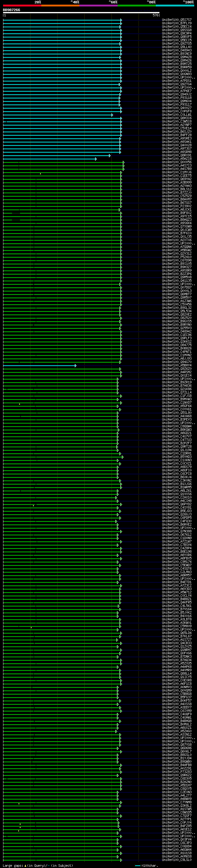Select the UniRef100_A5AZI8 label

(177, 159)
